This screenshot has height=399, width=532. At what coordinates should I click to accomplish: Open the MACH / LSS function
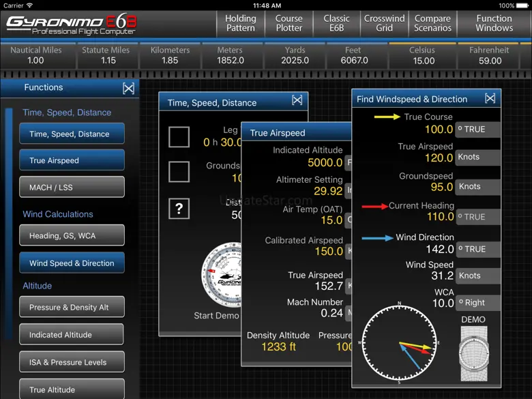pyautogui.click(x=72, y=187)
